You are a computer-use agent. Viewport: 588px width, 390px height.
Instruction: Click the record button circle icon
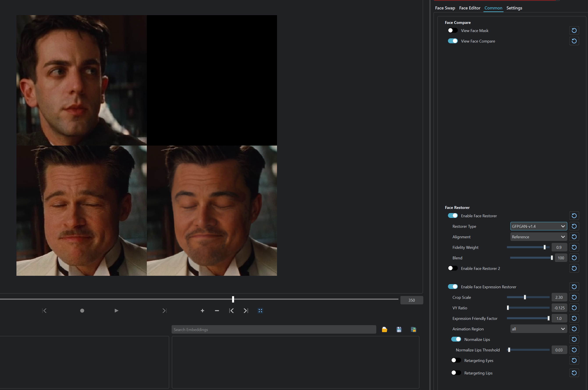tap(82, 311)
